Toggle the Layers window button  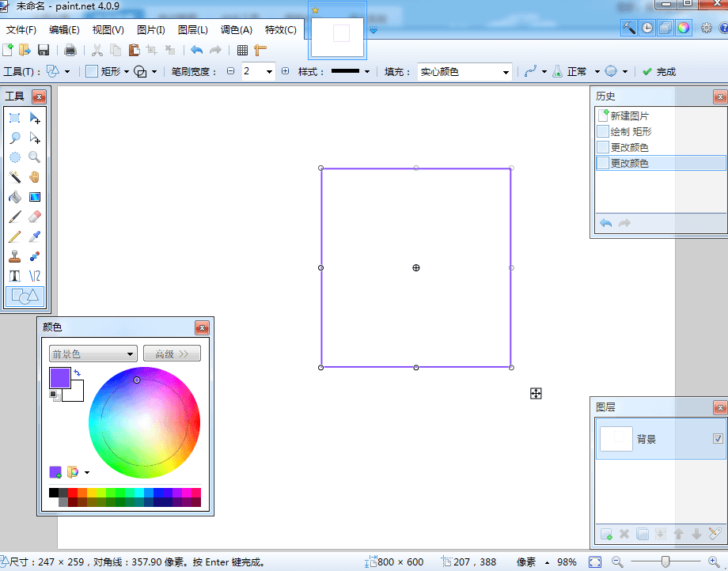pos(665,28)
